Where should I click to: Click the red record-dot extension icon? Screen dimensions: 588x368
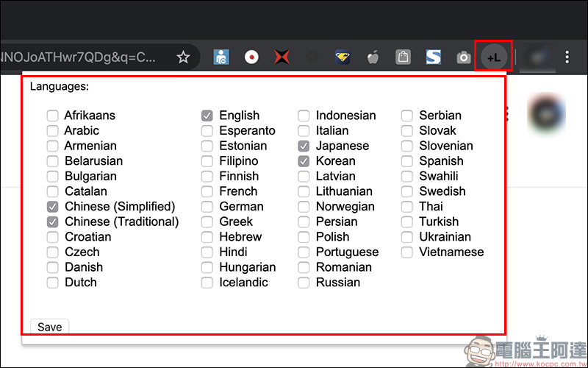pos(251,57)
